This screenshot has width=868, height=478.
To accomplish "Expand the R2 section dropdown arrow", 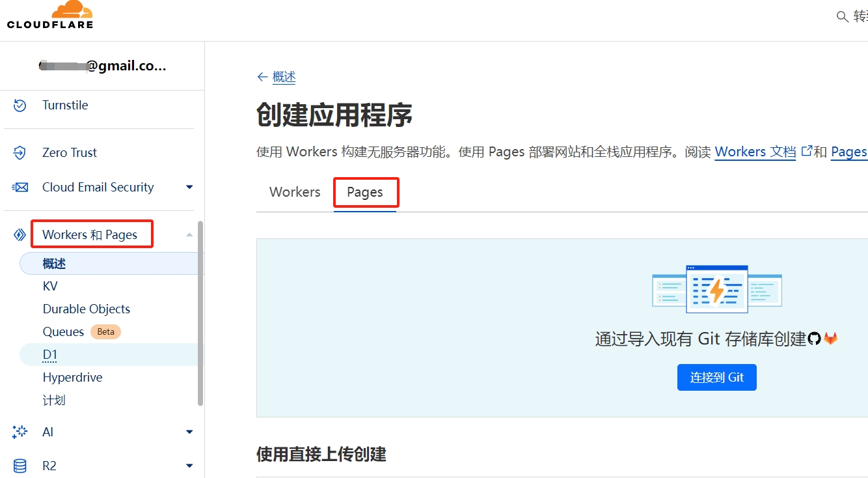I will tap(189, 466).
